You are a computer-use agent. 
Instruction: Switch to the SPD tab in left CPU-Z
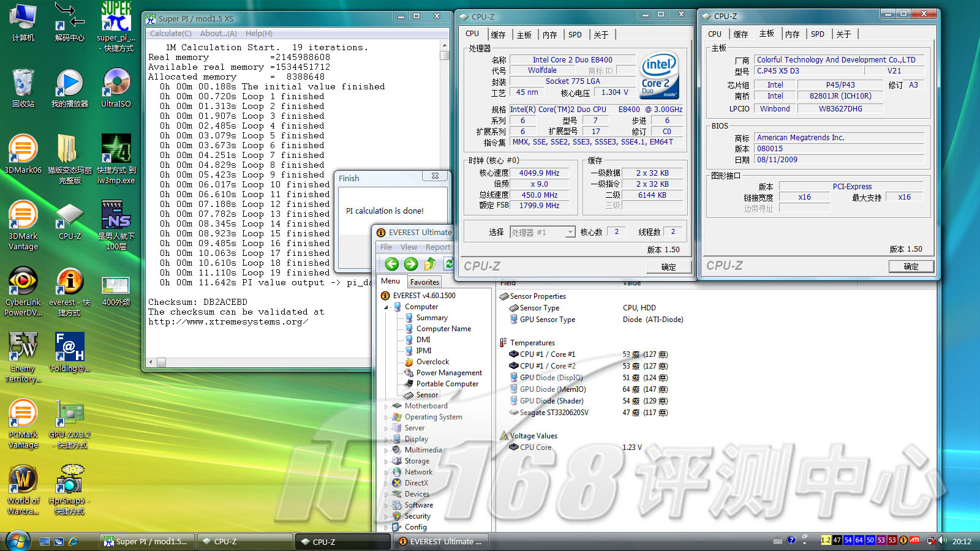(575, 35)
